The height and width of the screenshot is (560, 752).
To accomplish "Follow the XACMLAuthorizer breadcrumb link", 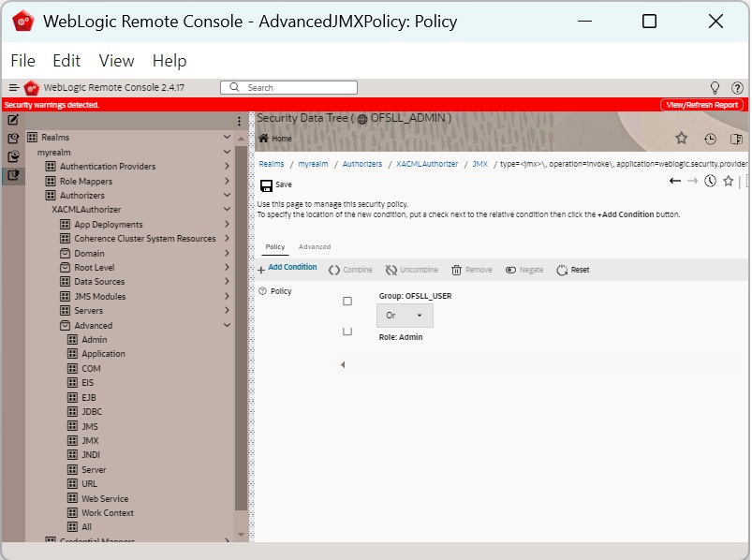I will [x=427, y=164].
